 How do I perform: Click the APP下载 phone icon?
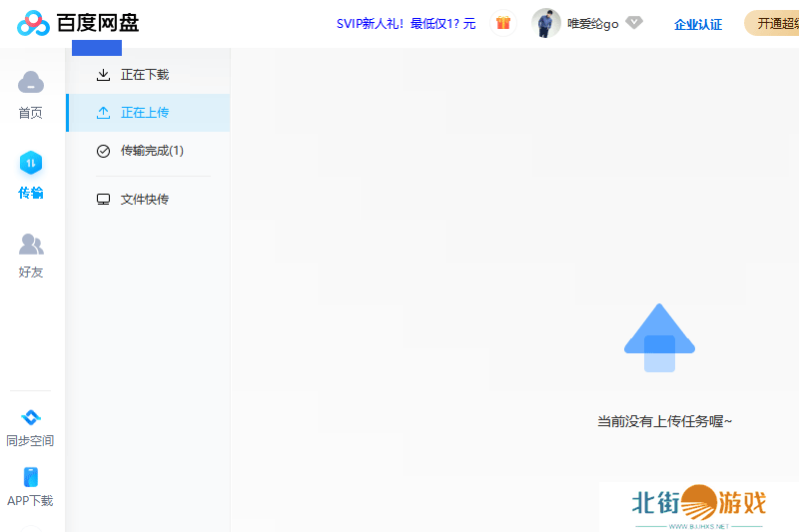[x=31, y=477]
